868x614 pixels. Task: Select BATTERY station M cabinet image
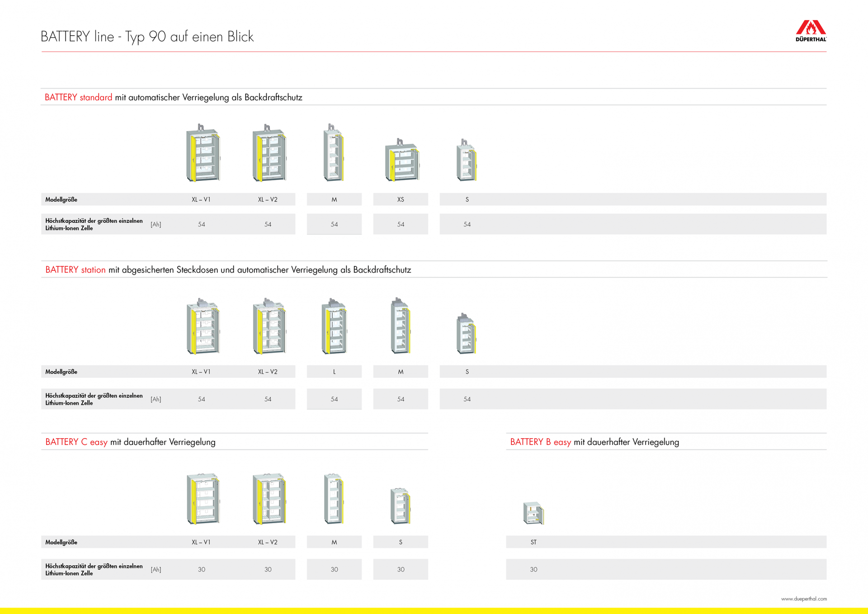401,326
